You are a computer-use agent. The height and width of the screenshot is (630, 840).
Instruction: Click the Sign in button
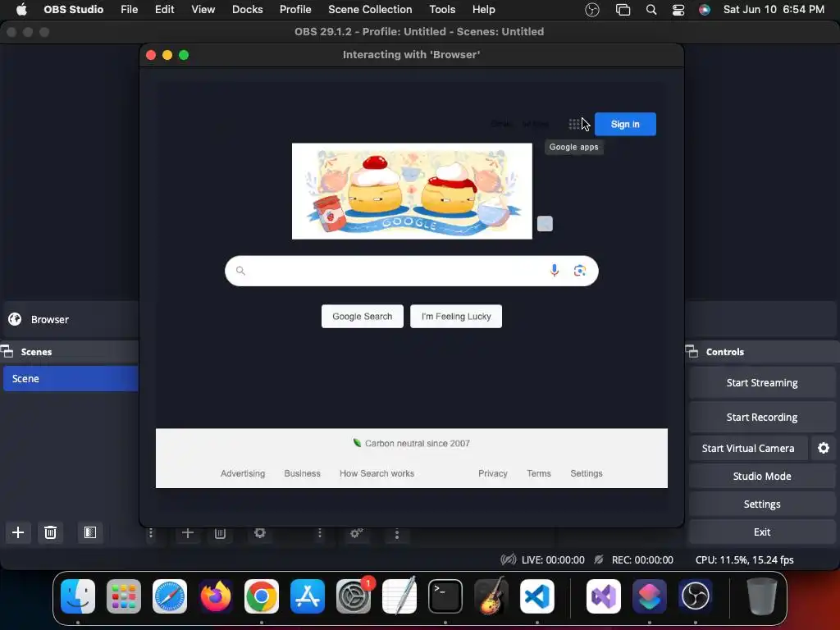625,125
